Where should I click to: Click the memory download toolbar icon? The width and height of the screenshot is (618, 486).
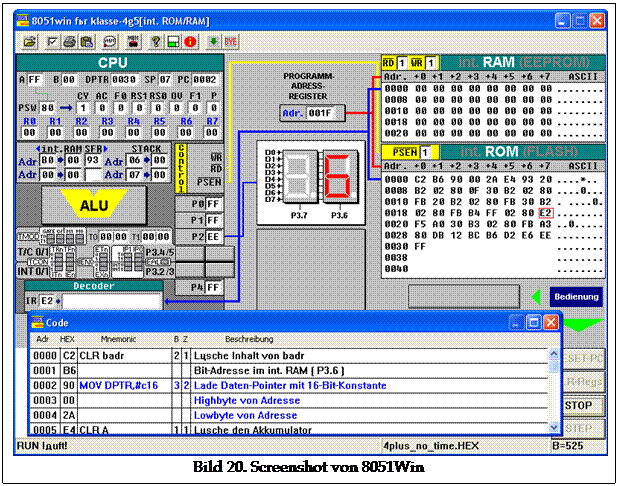[133, 41]
